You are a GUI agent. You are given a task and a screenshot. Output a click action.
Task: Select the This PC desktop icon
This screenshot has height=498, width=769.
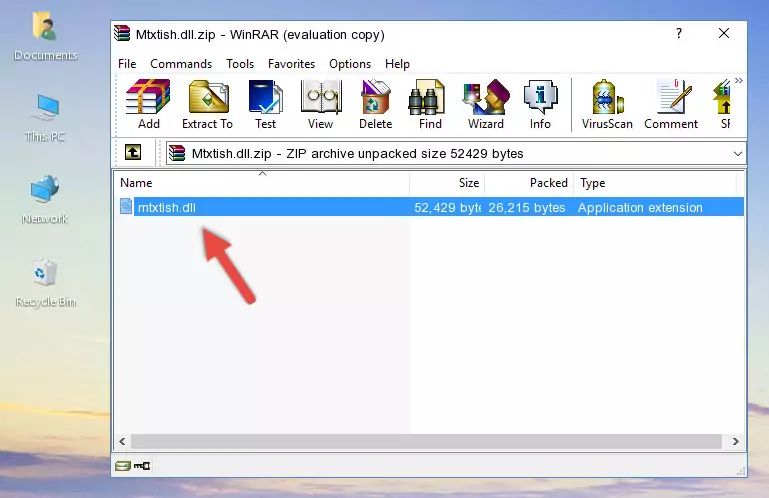[46, 118]
